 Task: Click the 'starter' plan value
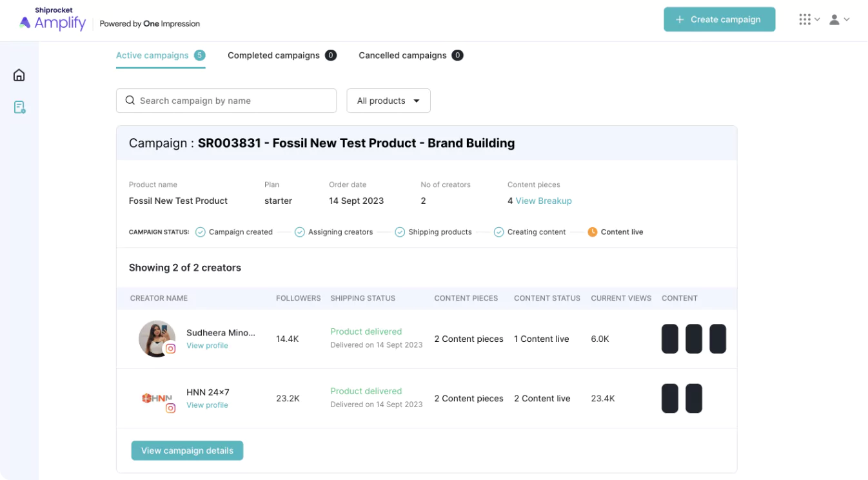pyautogui.click(x=278, y=201)
